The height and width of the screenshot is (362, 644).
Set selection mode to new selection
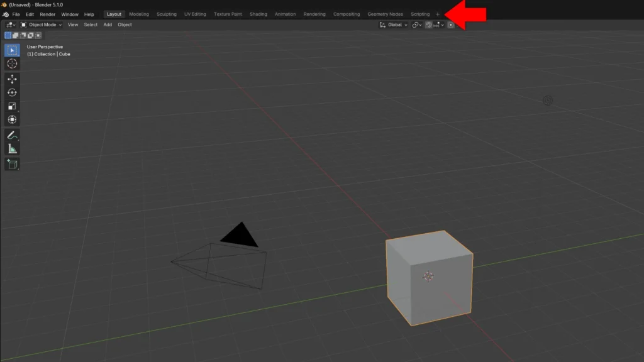coord(8,35)
